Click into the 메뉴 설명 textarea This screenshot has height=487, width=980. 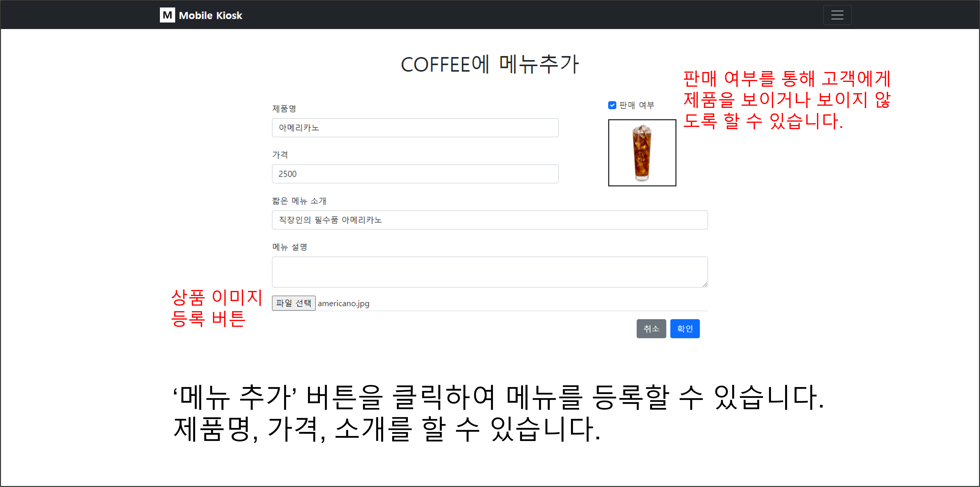(490, 272)
